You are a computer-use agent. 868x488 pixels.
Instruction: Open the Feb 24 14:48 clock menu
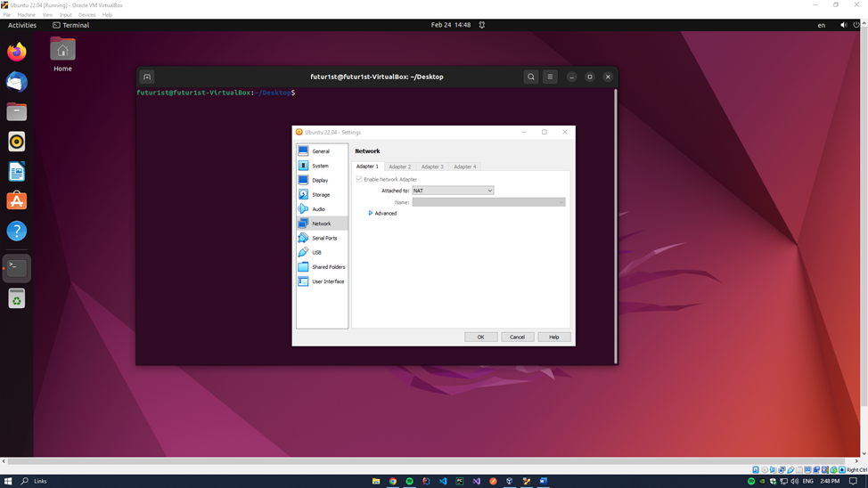point(451,25)
